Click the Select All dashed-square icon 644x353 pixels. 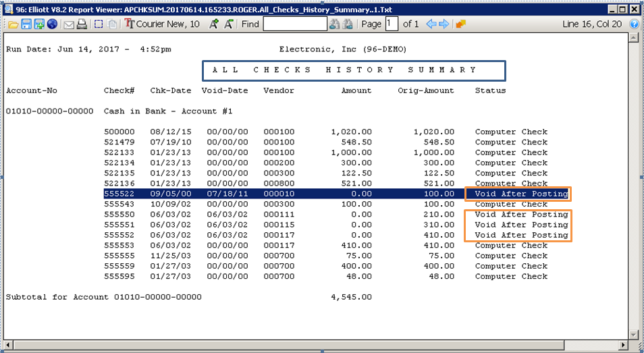(99, 24)
